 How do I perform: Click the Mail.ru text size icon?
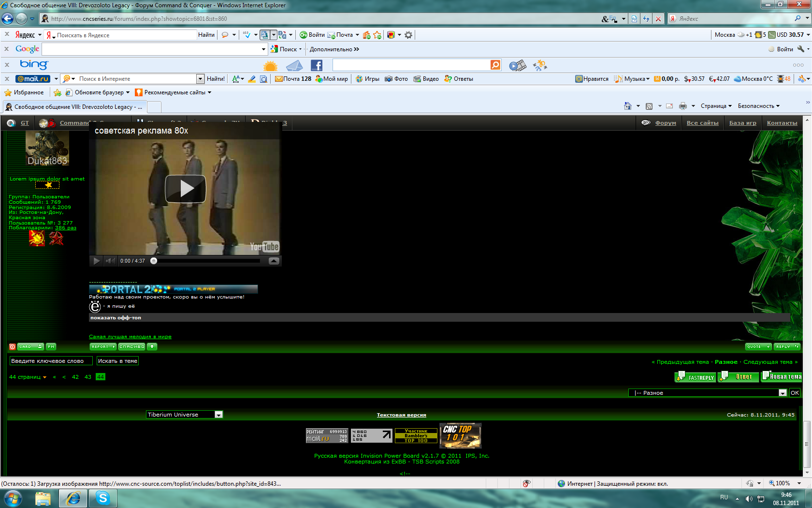click(236, 79)
